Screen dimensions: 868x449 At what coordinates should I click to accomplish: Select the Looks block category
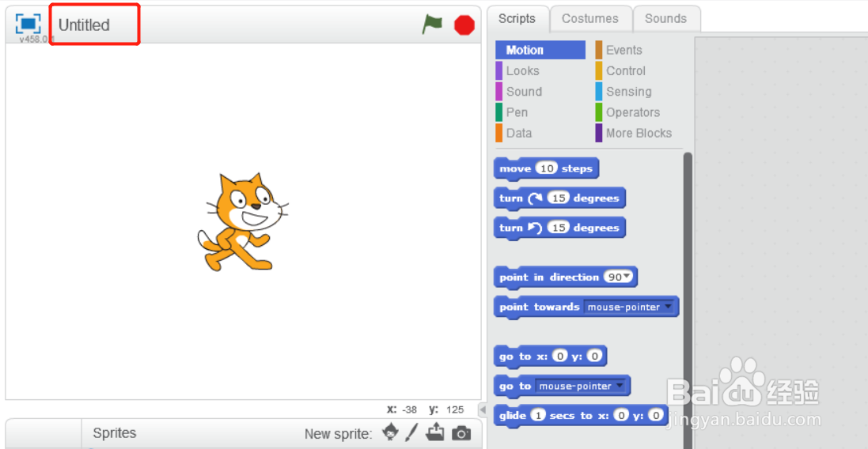pos(522,71)
